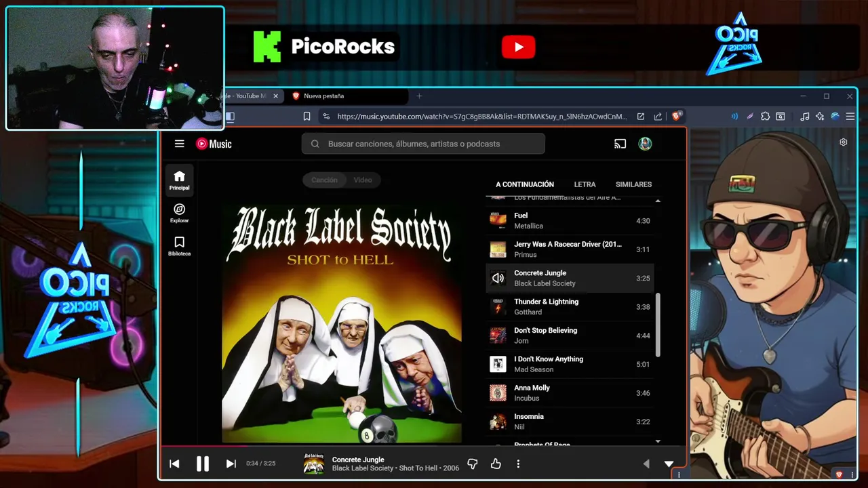
Task: Click the Thunder & Lightning album thumbnail
Action: click(498, 306)
